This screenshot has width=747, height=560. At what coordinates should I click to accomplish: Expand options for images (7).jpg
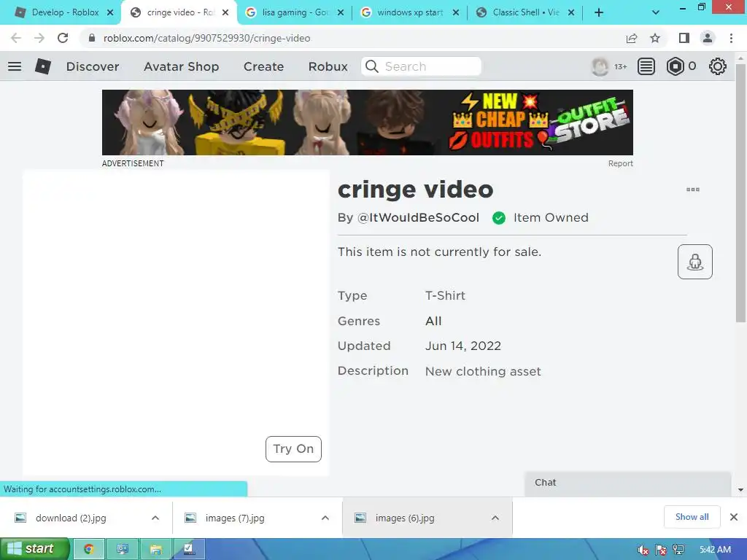click(x=325, y=518)
